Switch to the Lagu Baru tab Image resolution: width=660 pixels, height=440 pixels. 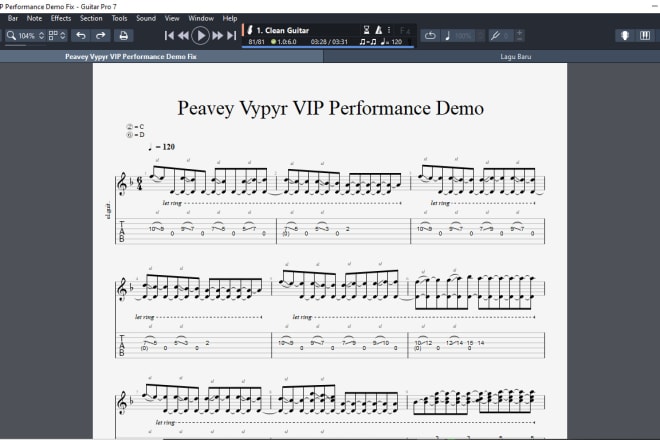(x=492, y=56)
